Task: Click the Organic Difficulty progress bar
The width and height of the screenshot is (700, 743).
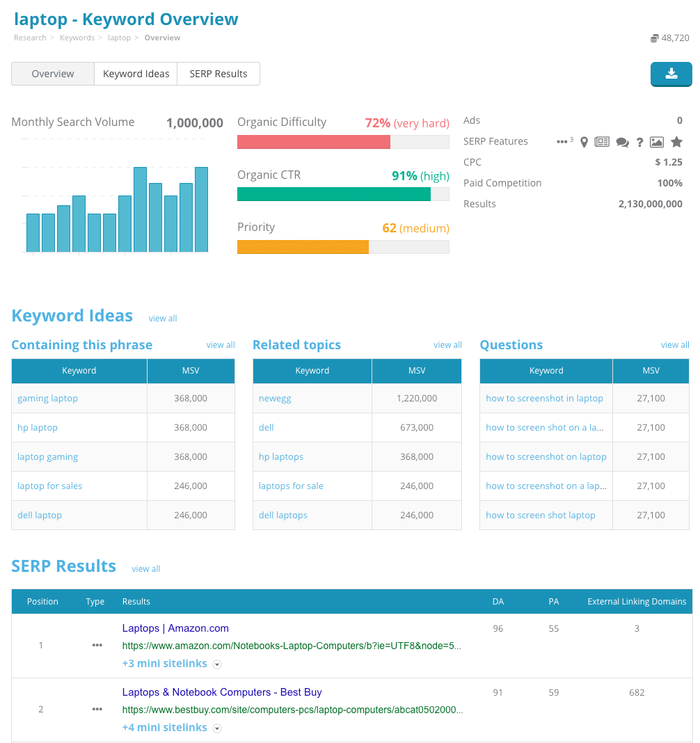Action: [x=343, y=142]
